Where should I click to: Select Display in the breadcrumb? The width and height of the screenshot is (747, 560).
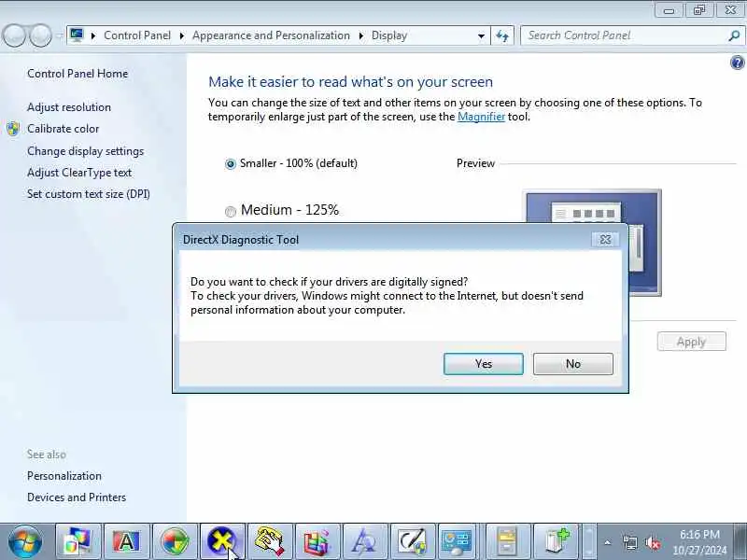click(389, 35)
